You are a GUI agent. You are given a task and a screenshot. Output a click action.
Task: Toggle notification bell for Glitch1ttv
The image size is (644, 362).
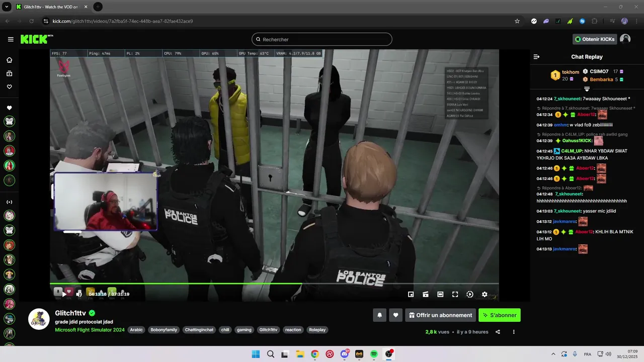tap(380, 315)
